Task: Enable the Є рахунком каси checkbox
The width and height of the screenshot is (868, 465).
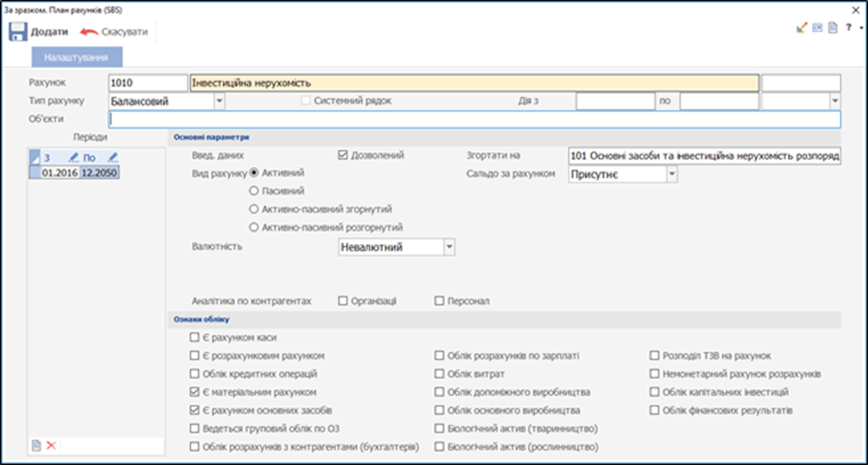Action: 194,338
